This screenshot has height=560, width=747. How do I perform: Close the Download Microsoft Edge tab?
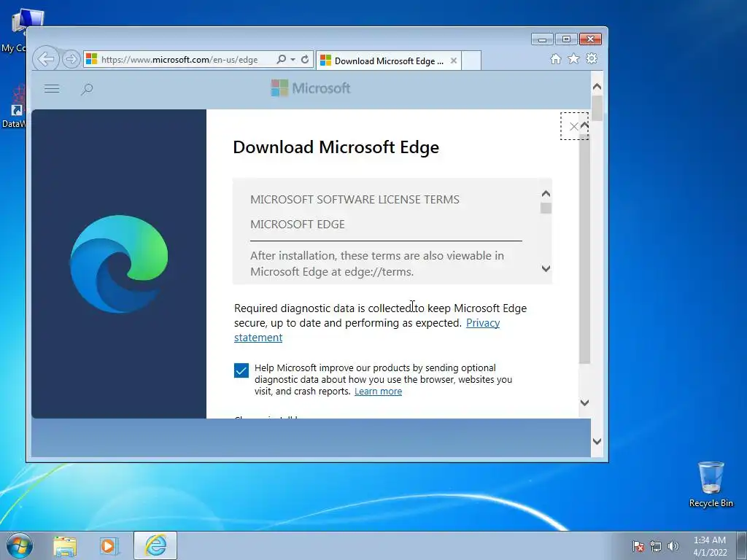pyautogui.click(x=454, y=61)
